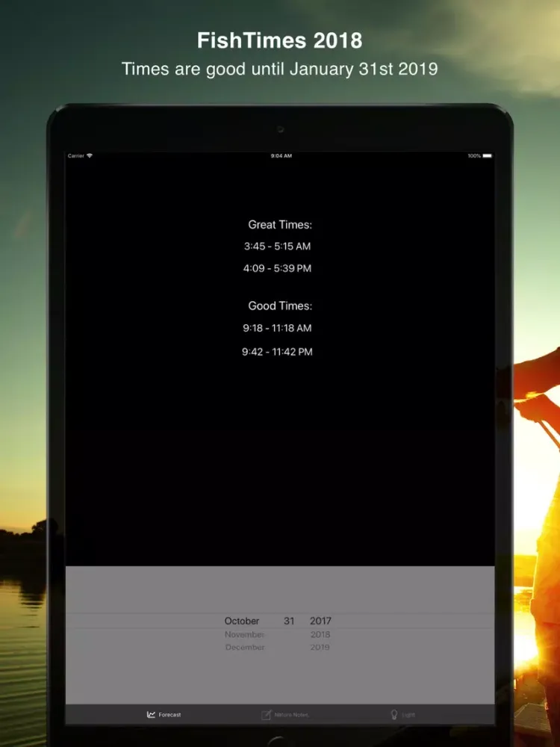Viewport: 560px width, 747px height.
Task: Tap the 9:04 AM status bar clock
Action: (x=281, y=156)
